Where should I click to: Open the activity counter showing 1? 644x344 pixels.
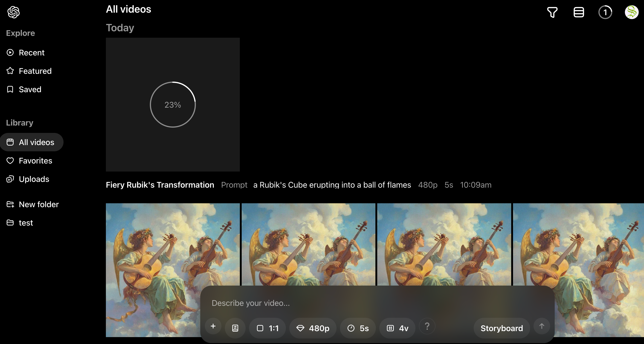point(605,12)
